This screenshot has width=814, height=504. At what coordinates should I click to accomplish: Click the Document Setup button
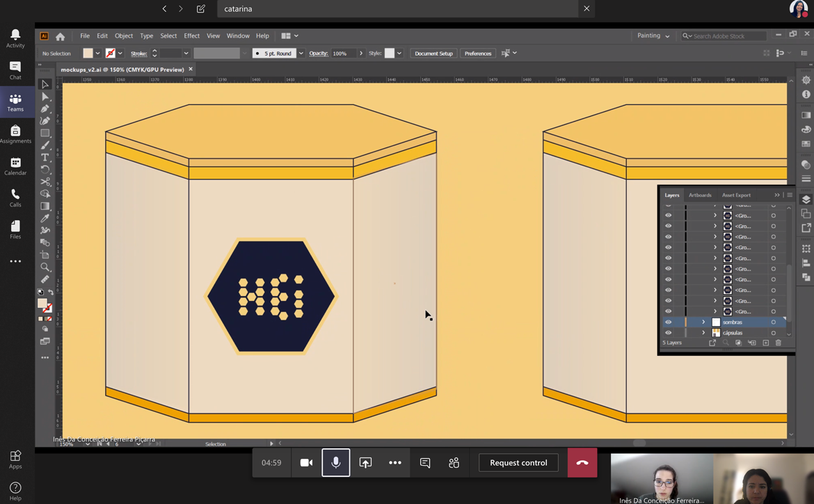pyautogui.click(x=433, y=54)
